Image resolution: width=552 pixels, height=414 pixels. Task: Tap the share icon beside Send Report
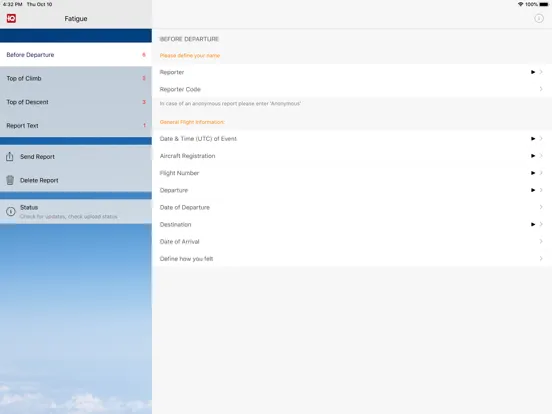coord(10,156)
